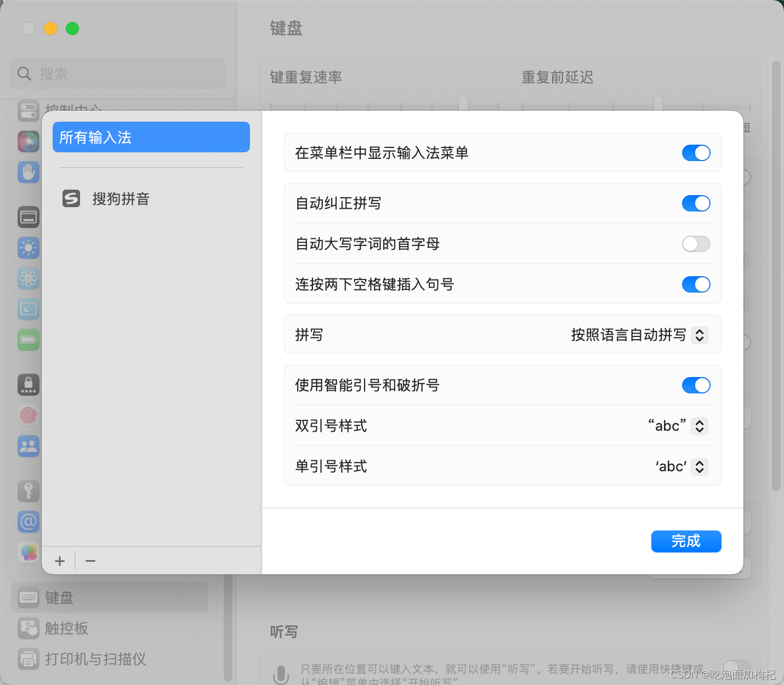Open Passwords key icon in sidebar
Screen dimensions: 784x685
coord(29,491)
